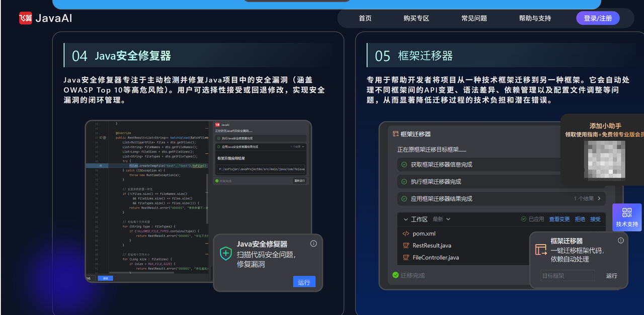Screen dimensions: 644x315
Task: Click the 登录/注册 button
Action: (x=598, y=18)
